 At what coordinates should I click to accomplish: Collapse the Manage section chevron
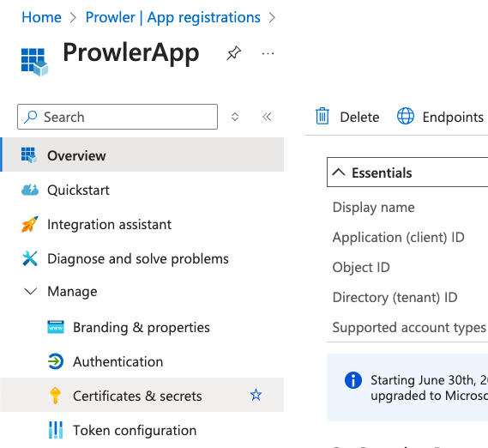[x=31, y=292]
